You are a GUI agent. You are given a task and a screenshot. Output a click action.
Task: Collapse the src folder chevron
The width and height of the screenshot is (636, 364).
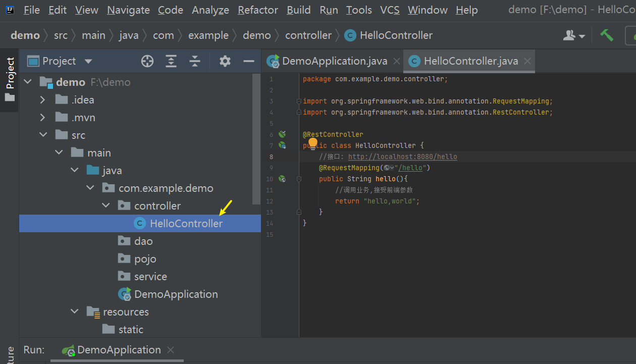point(43,135)
